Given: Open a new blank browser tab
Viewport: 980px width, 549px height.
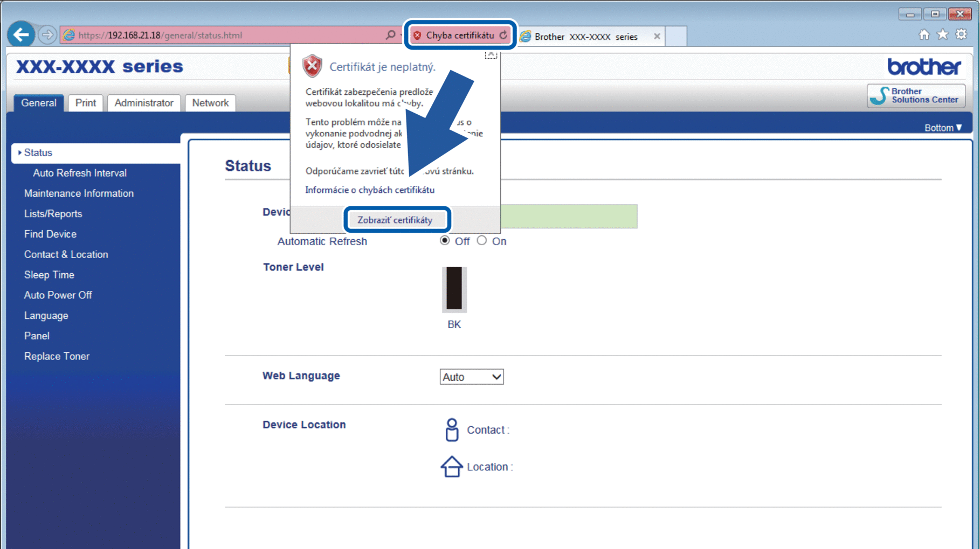Looking at the screenshot, I should (x=676, y=36).
